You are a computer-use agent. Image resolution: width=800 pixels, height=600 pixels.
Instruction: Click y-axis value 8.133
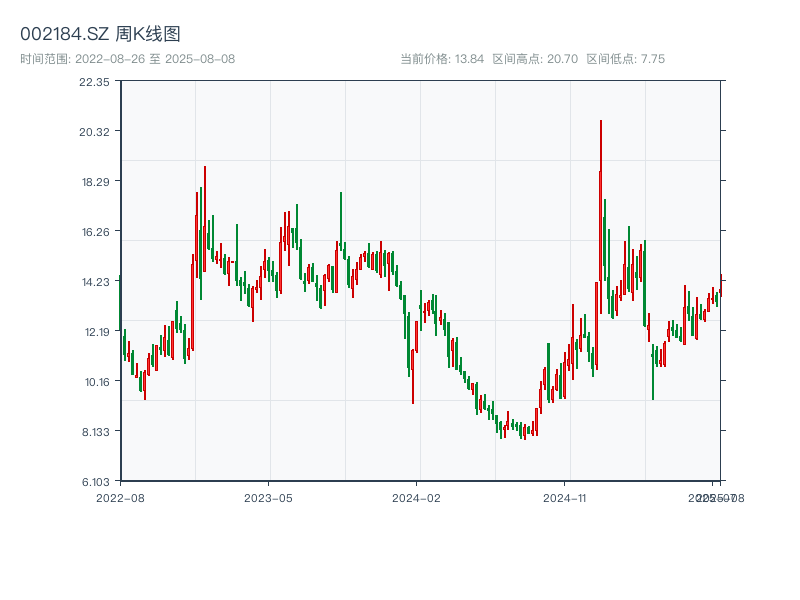click(96, 432)
